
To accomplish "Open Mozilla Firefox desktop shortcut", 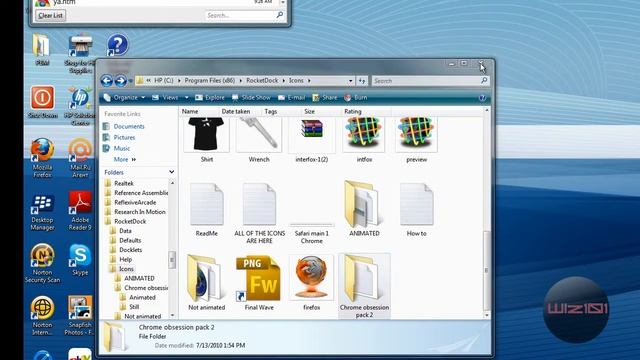I will coord(42,158).
